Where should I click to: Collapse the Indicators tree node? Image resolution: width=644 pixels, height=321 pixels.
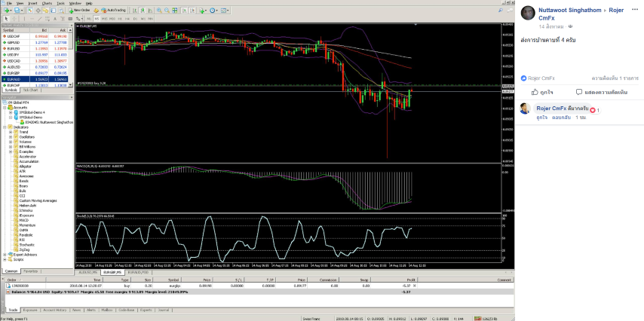(5, 127)
